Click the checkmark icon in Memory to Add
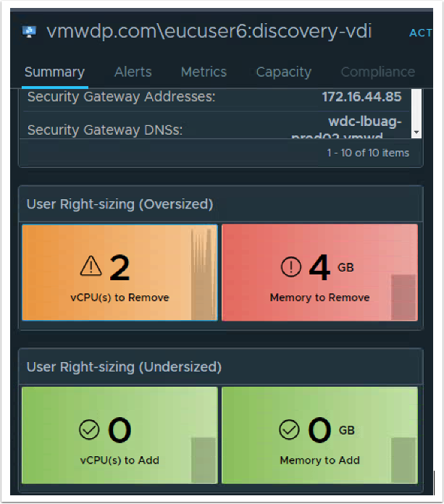 (289, 430)
